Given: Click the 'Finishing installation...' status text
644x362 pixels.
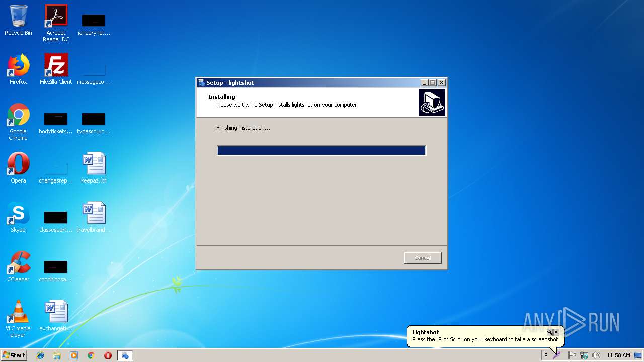Looking at the screenshot, I should tap(243, 128).
